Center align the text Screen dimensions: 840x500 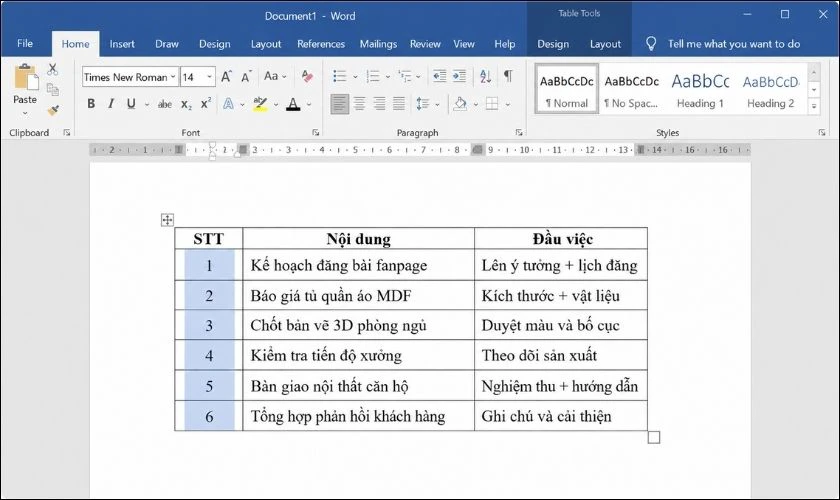[359, 104]
